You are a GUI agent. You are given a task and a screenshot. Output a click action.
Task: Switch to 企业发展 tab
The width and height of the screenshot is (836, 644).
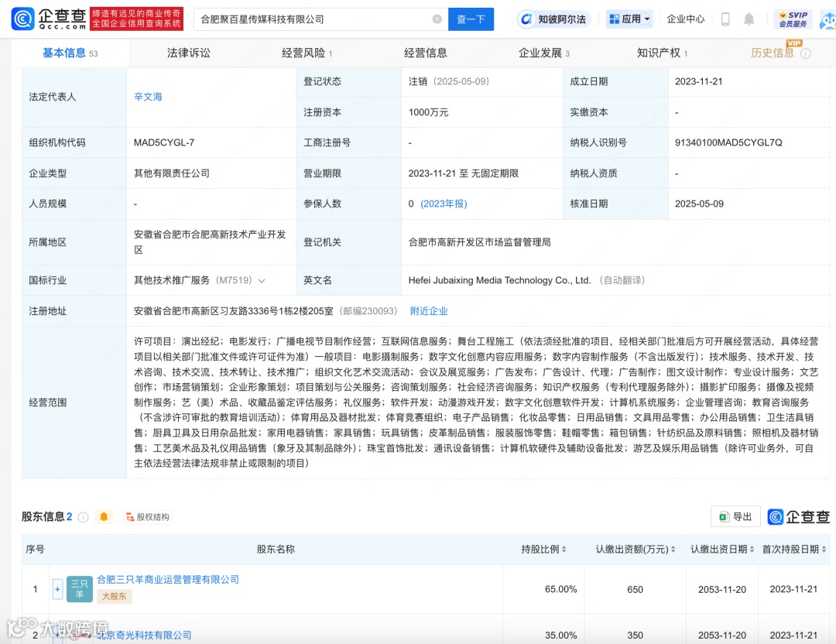coord(544,53)
